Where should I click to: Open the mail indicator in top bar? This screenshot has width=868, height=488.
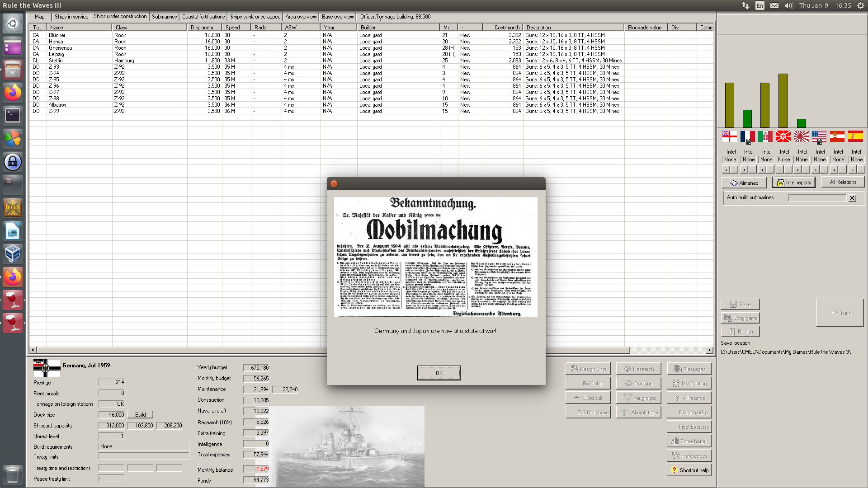click(x=774, y=5)
